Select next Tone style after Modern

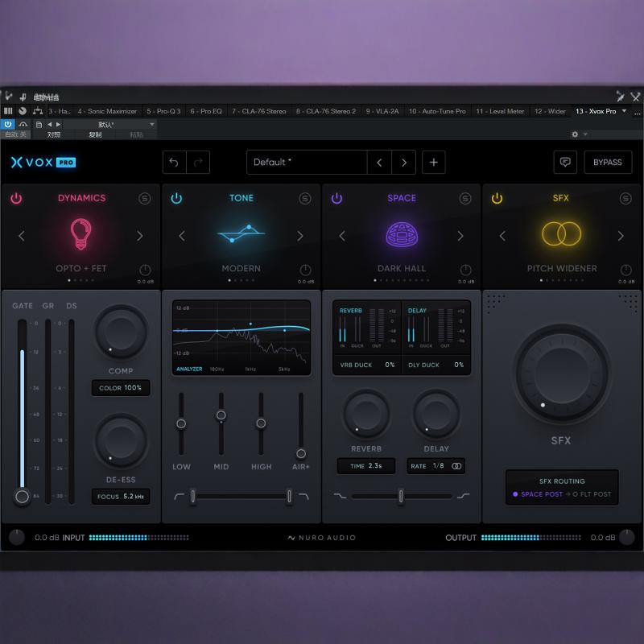[300, 236]
